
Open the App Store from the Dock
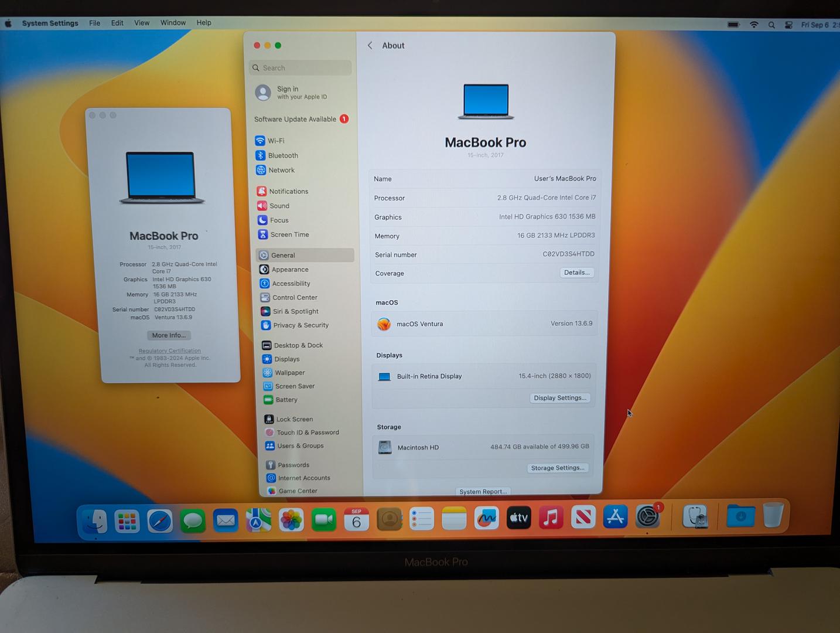pyautogui.click(x=615, y=517)
